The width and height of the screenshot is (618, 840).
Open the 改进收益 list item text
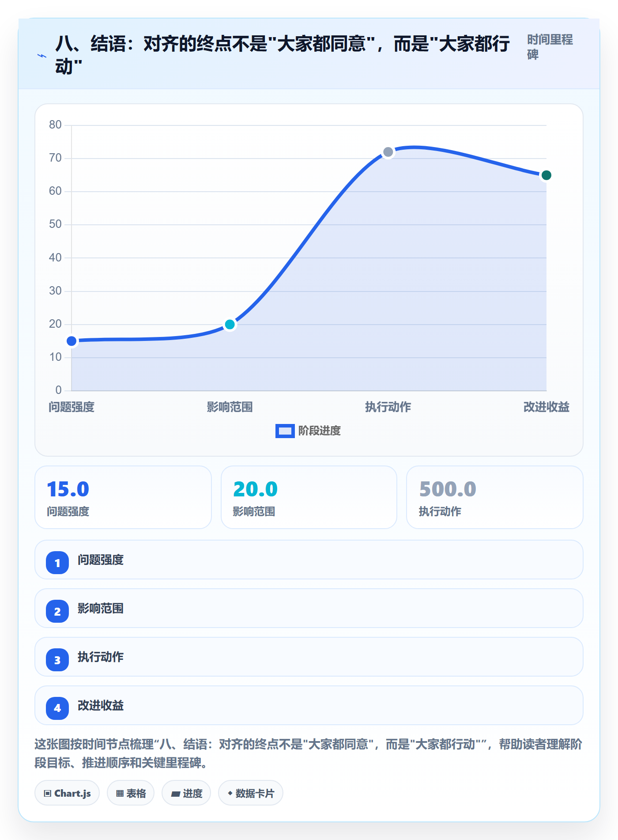tap(101, 706)
